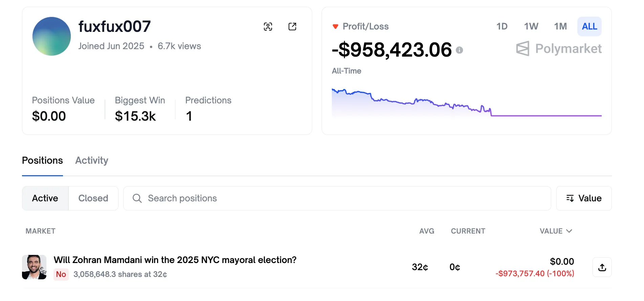This screenshot has width=644, height=301.
Task: Open the Value sorting options
Action: point(584,198)
